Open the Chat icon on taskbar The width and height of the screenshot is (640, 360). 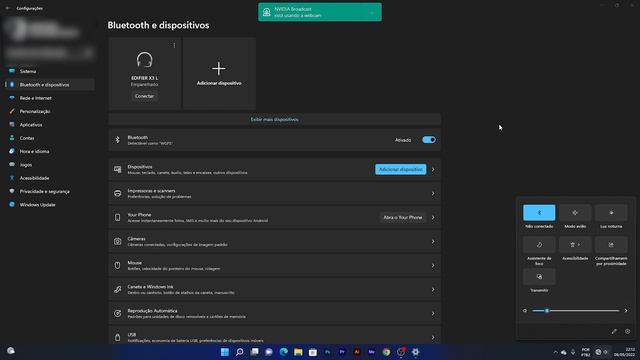269,352
